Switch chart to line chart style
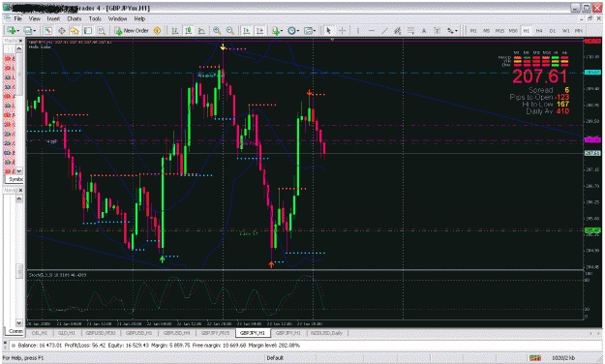Screen dimensions: 605x364 pyautogui.click(x=201, y=30)
